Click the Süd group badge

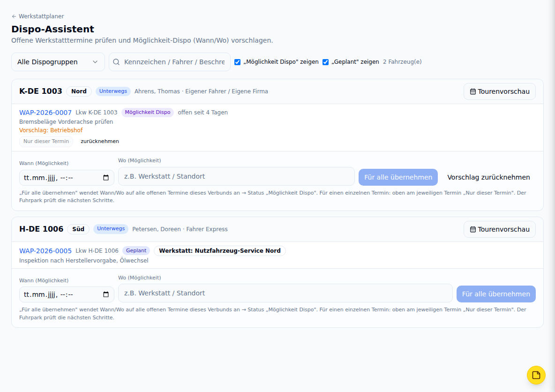(78, 229)
